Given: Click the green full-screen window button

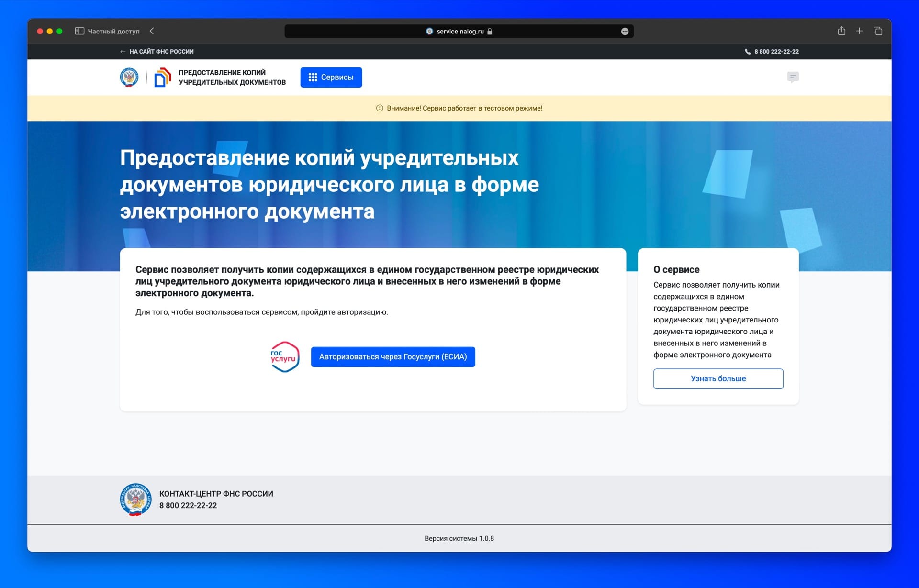Looking at the screenshot, I should 59,32.
